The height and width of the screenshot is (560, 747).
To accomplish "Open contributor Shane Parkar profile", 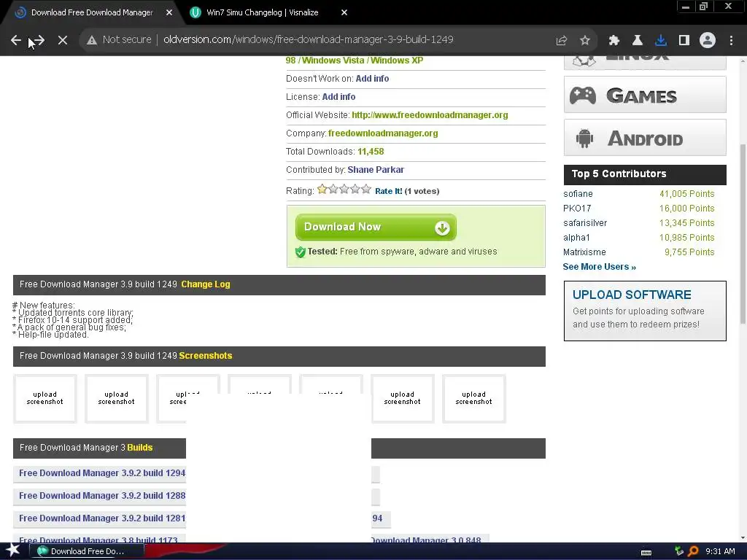I will (376, 169).
